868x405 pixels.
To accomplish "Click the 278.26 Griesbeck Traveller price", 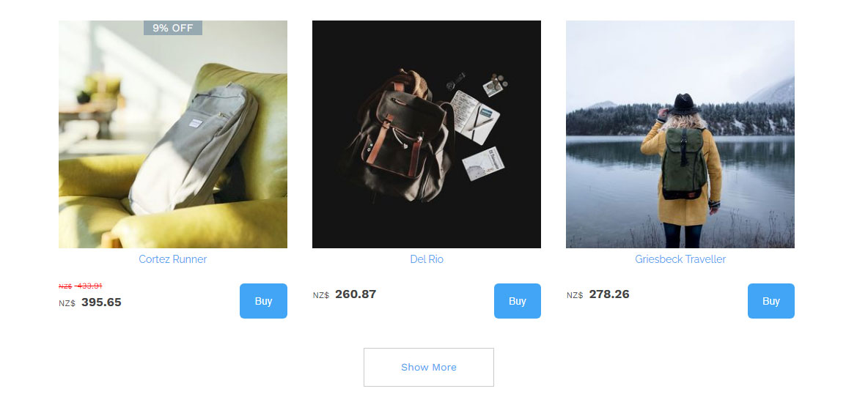I will tap(609, 294).
